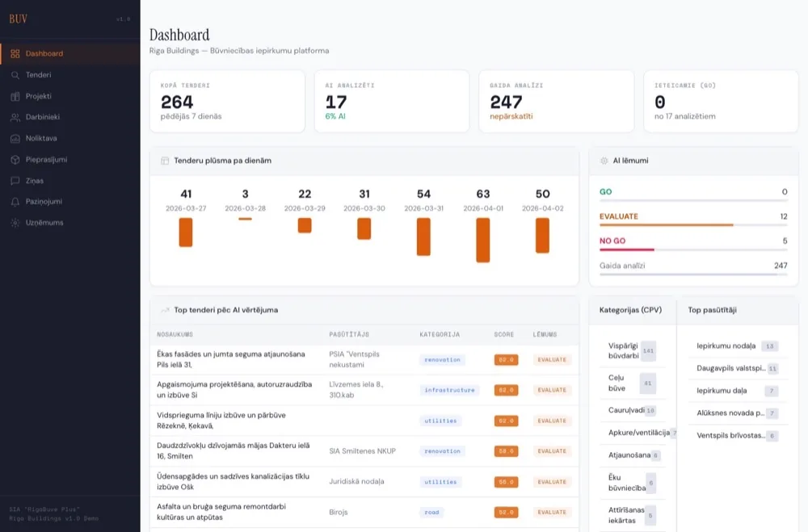Viewport: 808px width, 532px height.
Task: Click the Noliktava warehouse icon
Action: click(15, 139)
